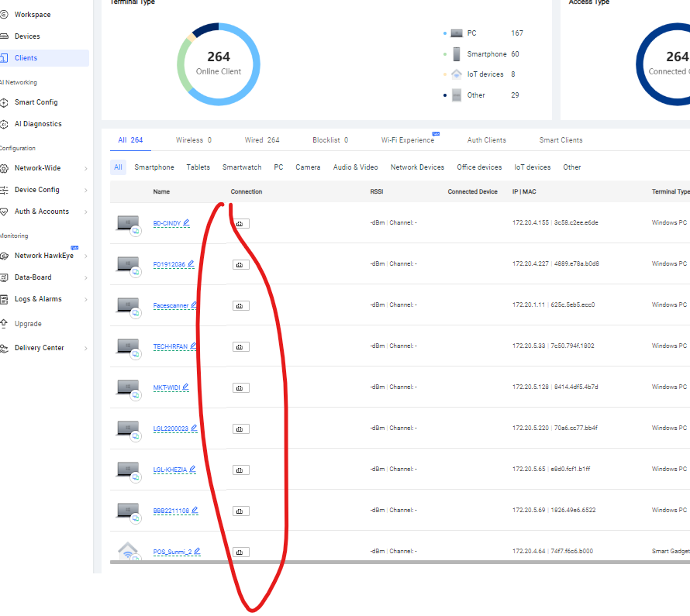The image size is (690, 616).
Task: Edit the POS_Sunmi_2 client name
Action: pyautogui.click(x=197, y=551)
